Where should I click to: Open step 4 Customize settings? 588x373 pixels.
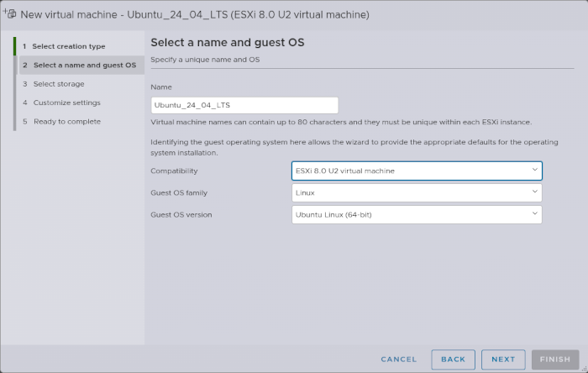(66, 102)
